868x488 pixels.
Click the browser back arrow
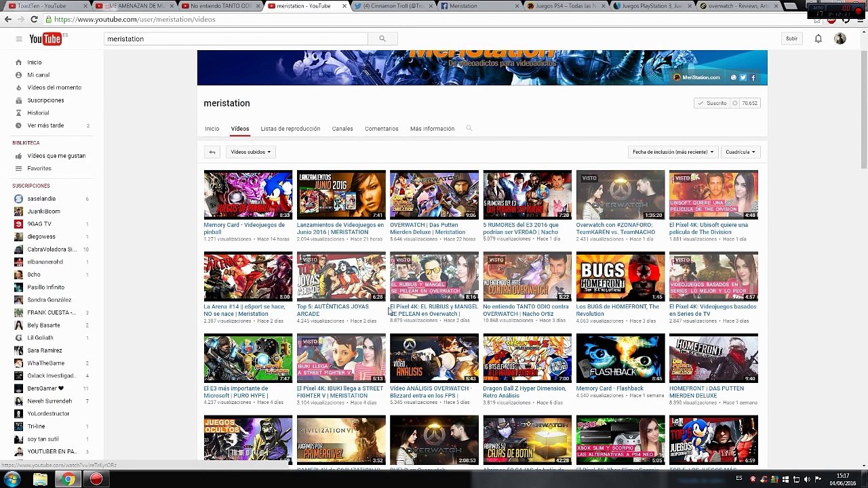[8, 19]
